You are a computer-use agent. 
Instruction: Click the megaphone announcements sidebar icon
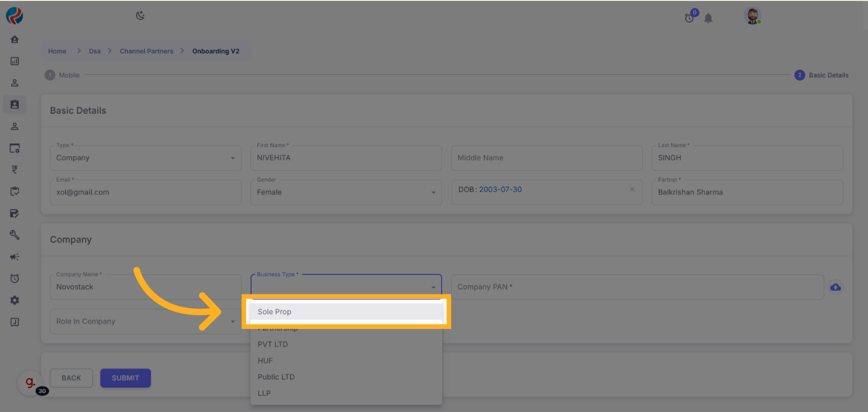coord(15,257)
